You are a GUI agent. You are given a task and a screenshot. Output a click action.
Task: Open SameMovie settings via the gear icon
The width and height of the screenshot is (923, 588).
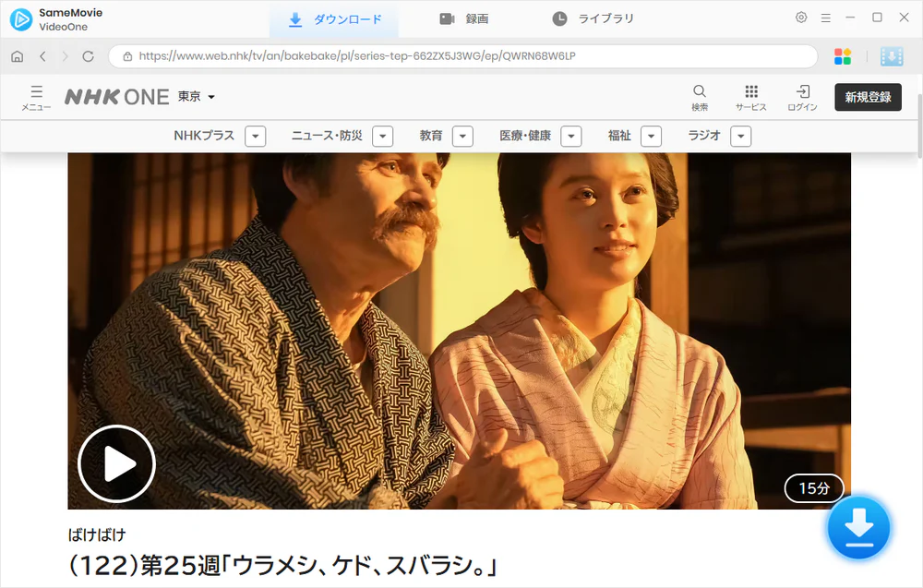click(x=801, y=18)
